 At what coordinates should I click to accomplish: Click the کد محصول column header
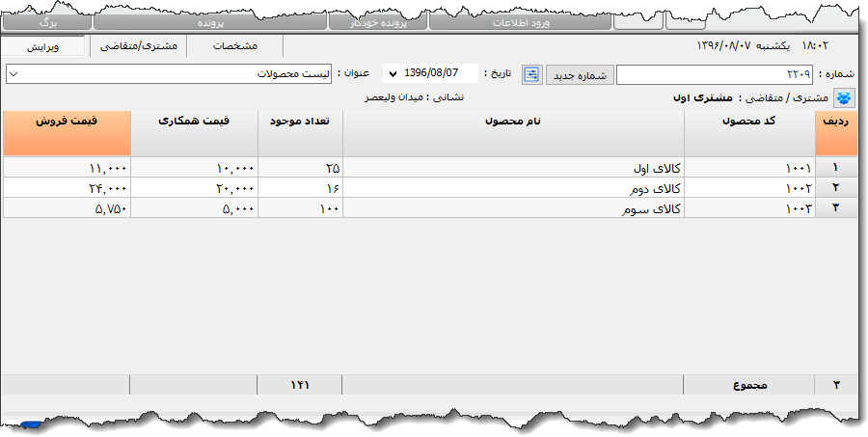tap(749, 132)
